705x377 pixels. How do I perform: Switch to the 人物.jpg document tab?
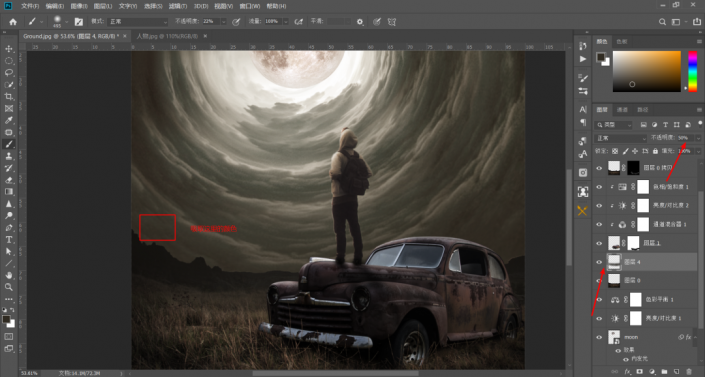[167, 36]
